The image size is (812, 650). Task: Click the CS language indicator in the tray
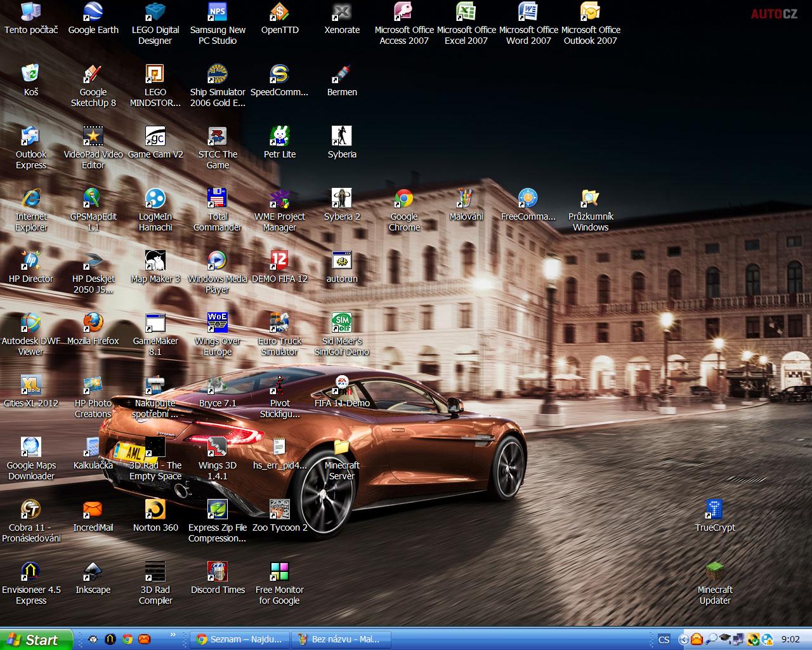[664, 639]
